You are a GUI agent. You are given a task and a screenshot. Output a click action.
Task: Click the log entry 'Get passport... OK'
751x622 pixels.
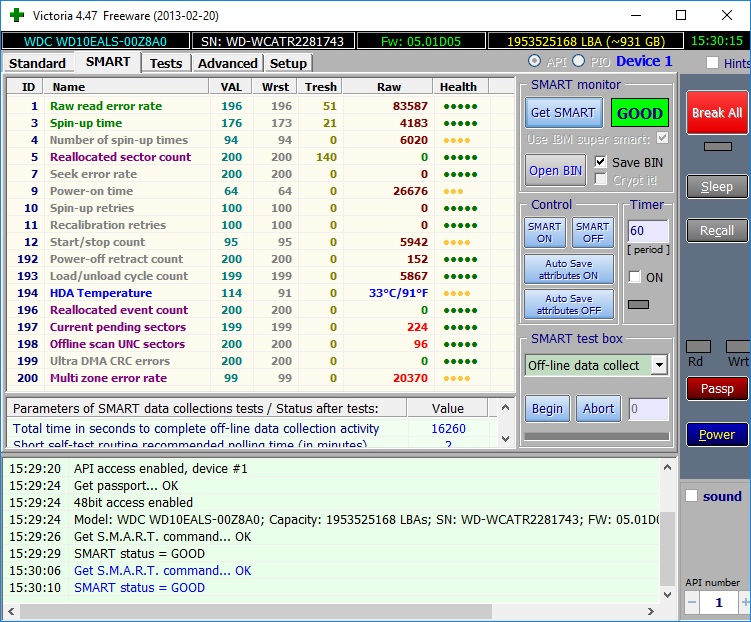point(126,486)
